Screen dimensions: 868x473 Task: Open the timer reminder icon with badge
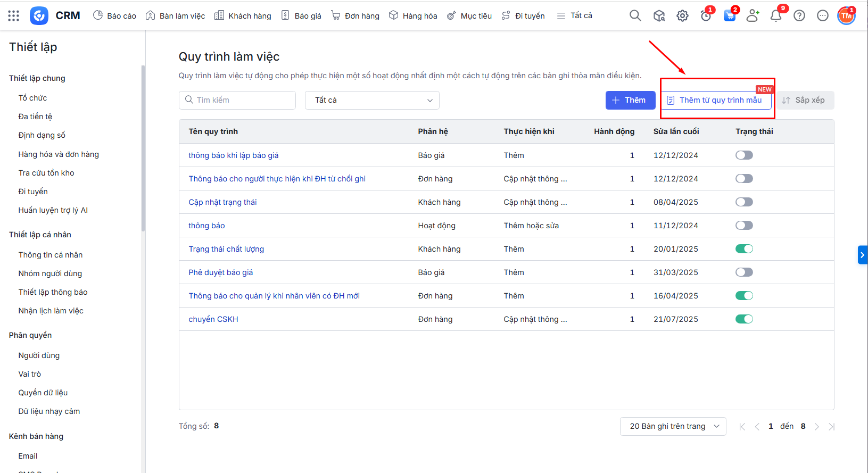(x=706, y=16)
